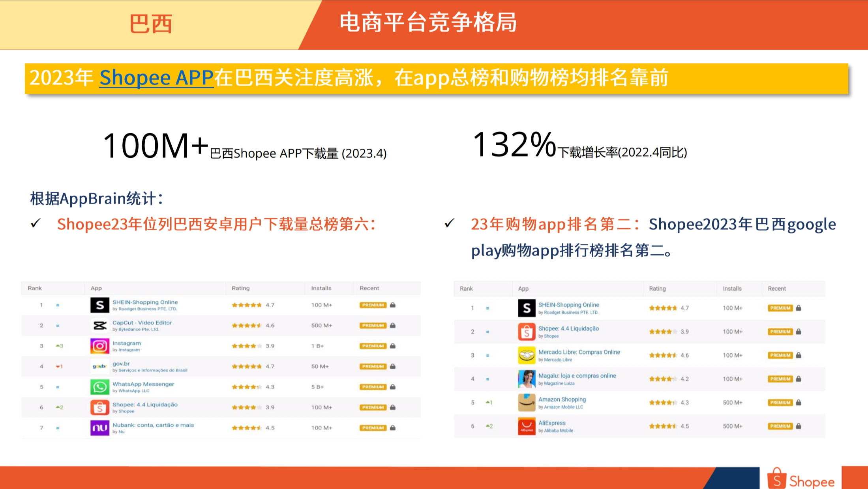This screenshot has width=868, height=489.
Task: Open Shopee: 4.4 Liquidação link in left table
Action: point(145,405)
